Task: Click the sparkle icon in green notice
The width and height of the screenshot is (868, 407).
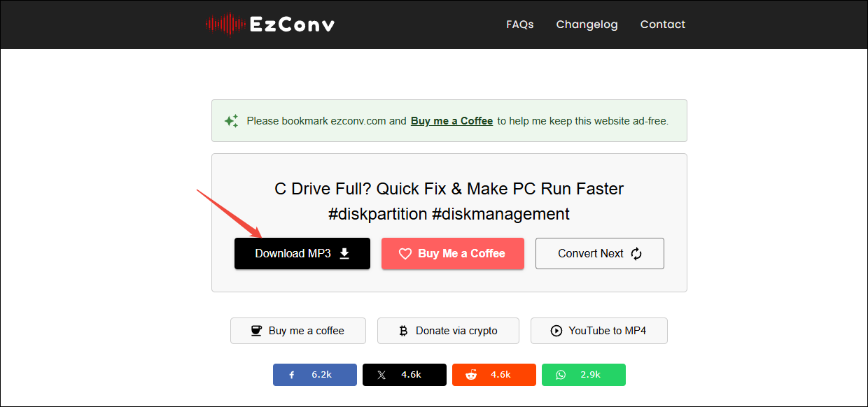Action: [231, 121]
